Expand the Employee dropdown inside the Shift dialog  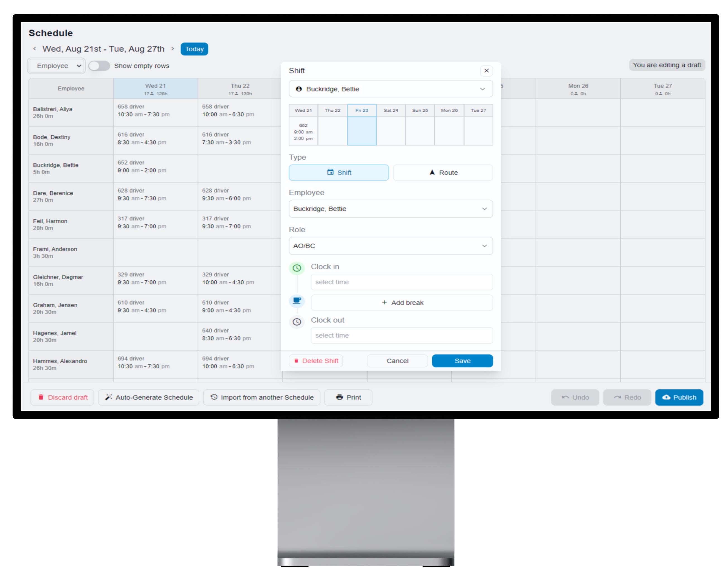(x=390, y=209)
